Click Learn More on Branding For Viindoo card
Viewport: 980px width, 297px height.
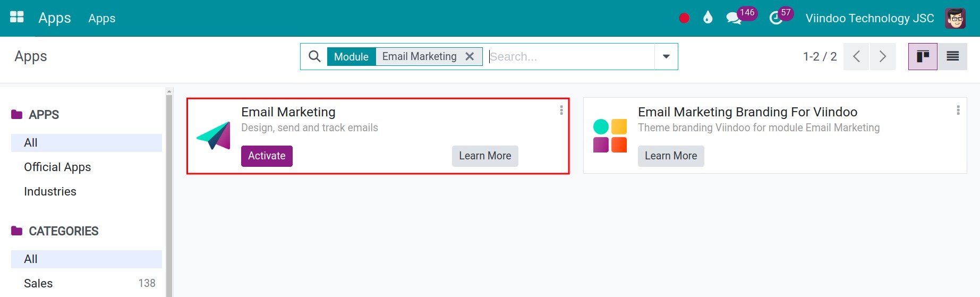(x=671, y=156)
